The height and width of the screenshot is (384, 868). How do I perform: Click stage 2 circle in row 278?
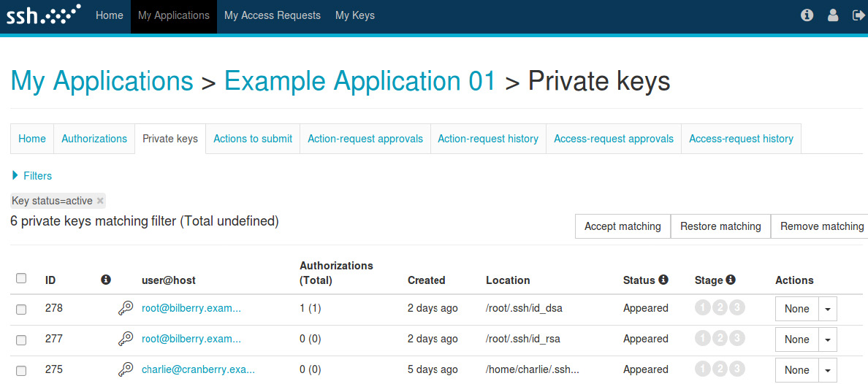(x=720, y=307)
